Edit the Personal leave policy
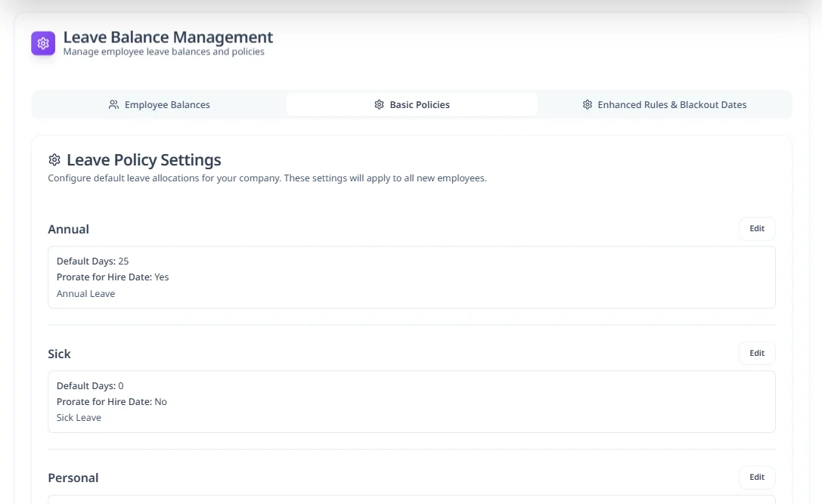 757,478
